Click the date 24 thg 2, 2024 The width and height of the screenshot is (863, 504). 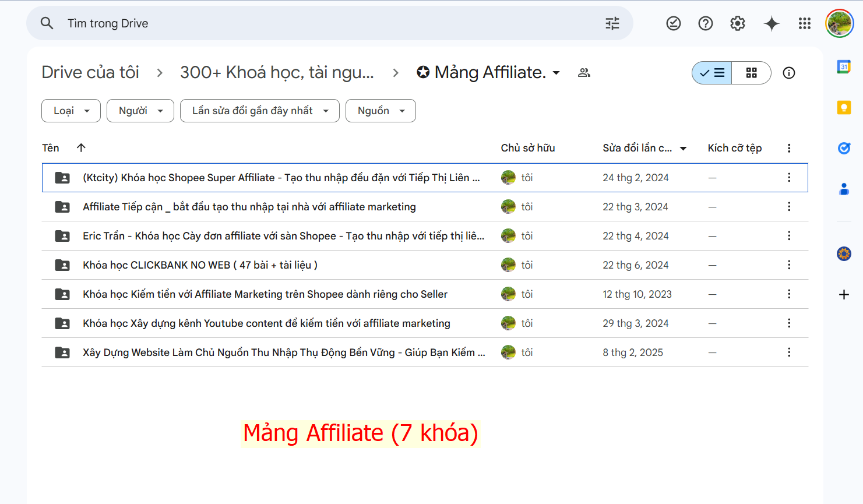pyautogui.click(x=635, y=178)
